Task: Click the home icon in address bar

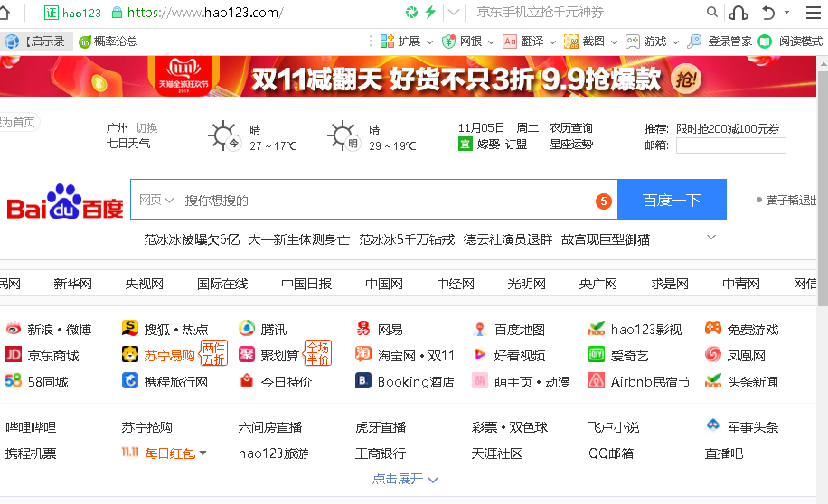Action: point(5,12)
